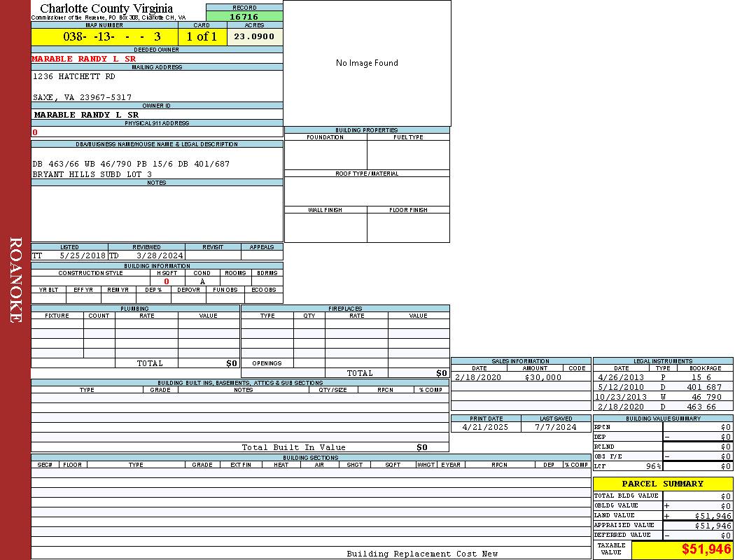Select legal instrument dated 4/26/2013
This screenshot has height=560, width=735.
pyautogui.click(x=620, y=377)
